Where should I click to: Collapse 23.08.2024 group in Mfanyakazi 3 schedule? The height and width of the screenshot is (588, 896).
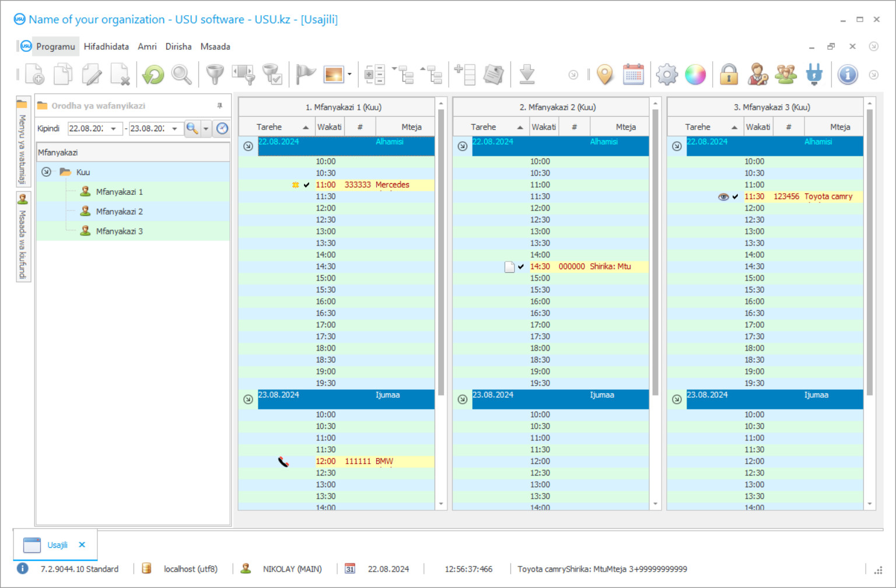coord(677,400)
